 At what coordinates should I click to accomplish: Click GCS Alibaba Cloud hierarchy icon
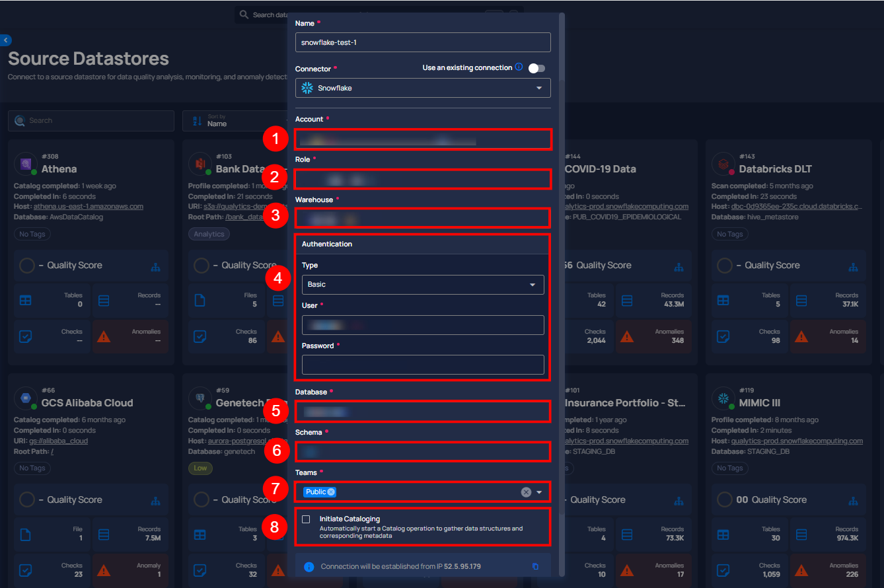[156, 501]
